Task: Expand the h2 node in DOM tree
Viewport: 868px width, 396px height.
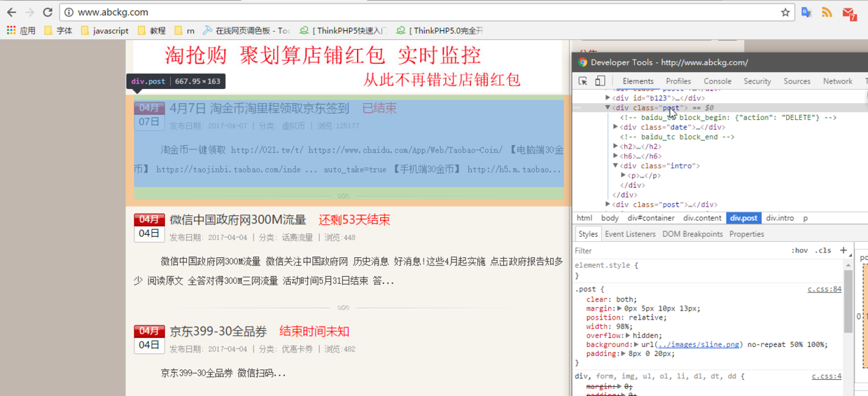Action: [615, 146]
